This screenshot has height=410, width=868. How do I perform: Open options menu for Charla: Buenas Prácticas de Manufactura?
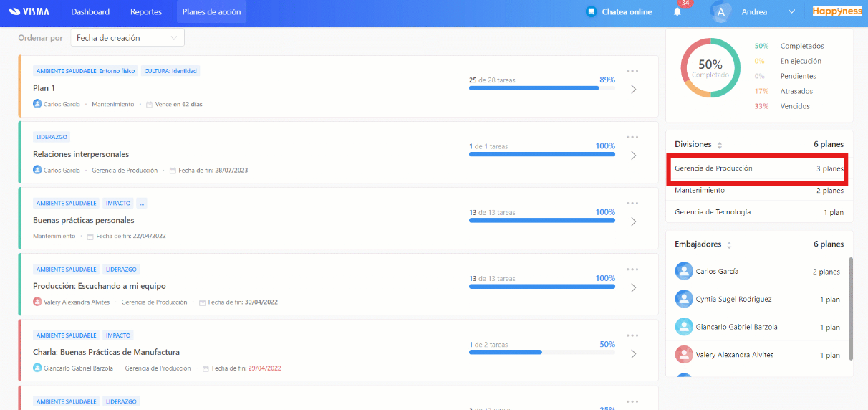pyautogui.click(x=632, y=335)
